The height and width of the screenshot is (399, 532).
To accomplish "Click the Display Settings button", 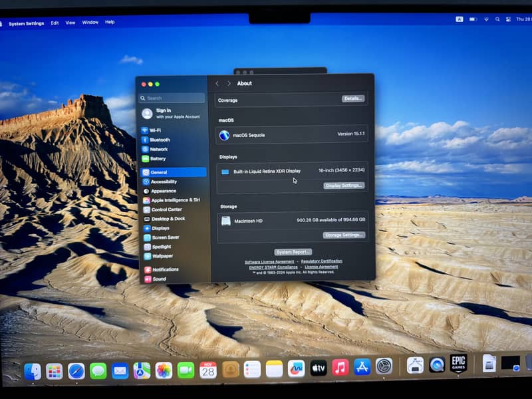I will (344, 186).
